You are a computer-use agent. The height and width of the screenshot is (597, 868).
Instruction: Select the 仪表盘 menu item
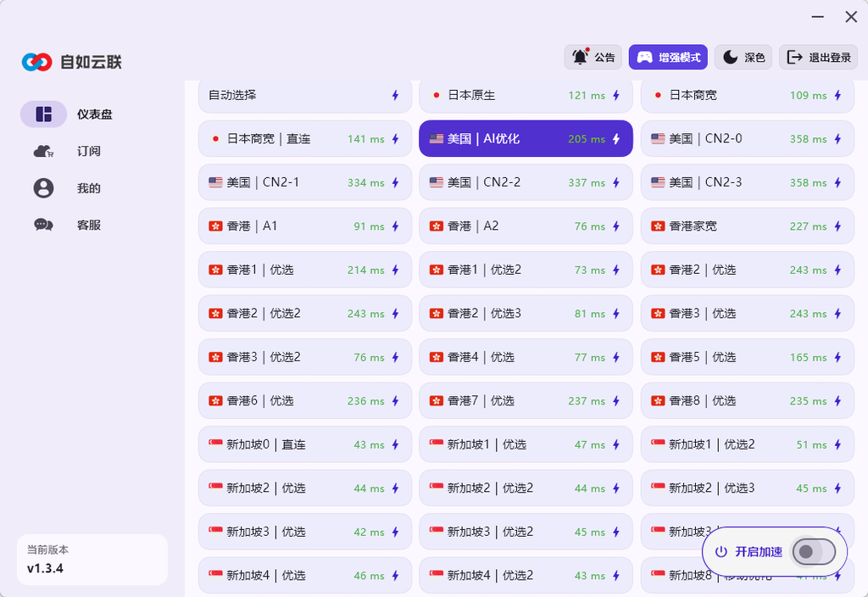95,114
